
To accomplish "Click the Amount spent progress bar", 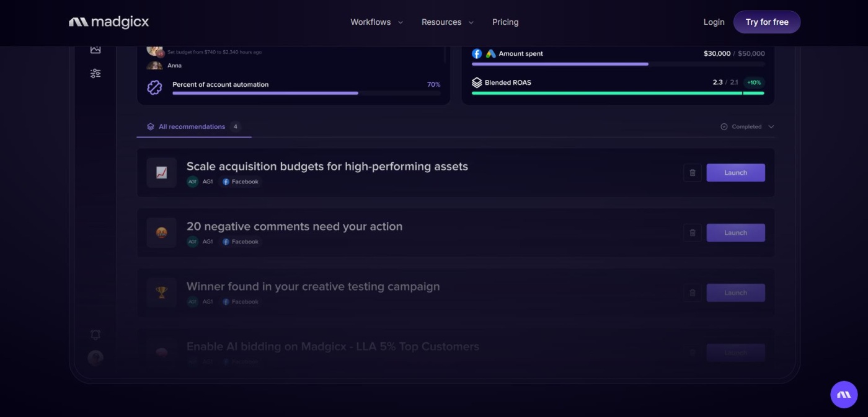I will click(618, 64).
